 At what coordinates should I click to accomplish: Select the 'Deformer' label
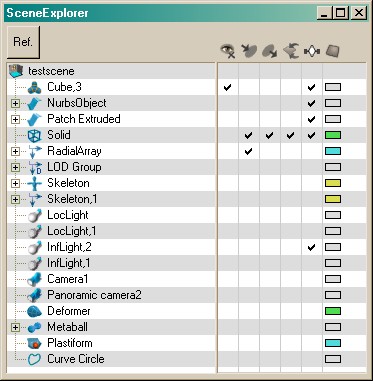pos(69,311)
